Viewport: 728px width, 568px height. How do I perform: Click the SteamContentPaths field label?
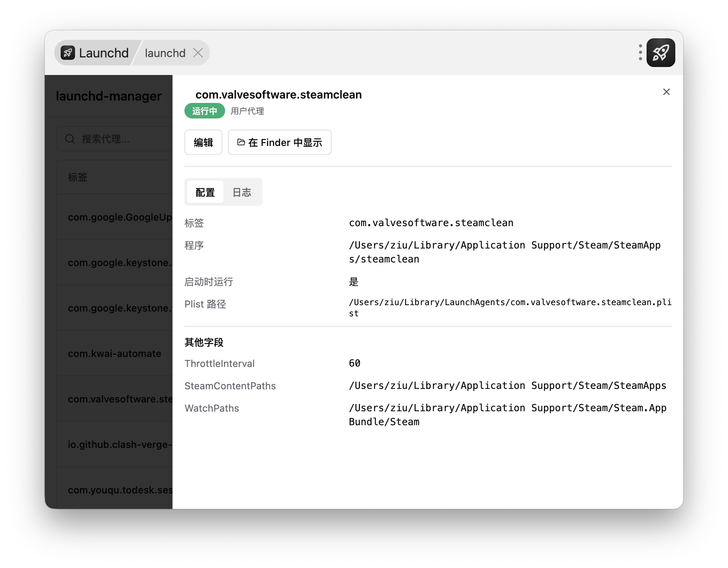click(230, 386)
